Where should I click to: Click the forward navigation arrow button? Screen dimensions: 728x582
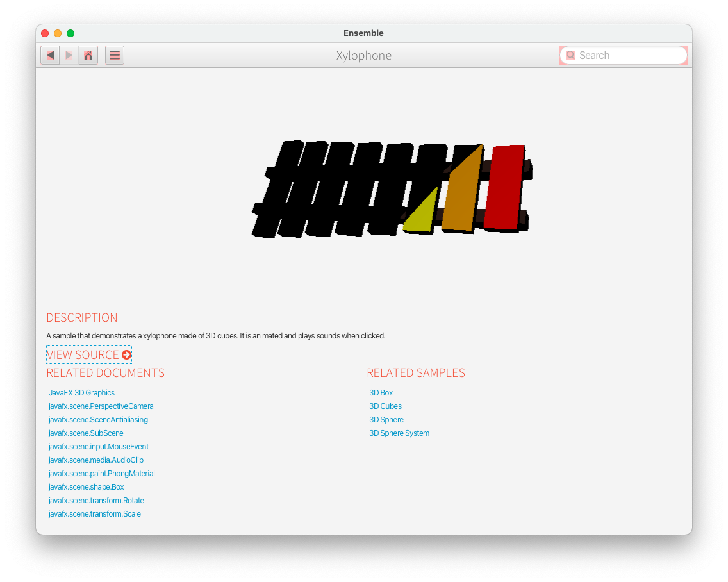69,55
